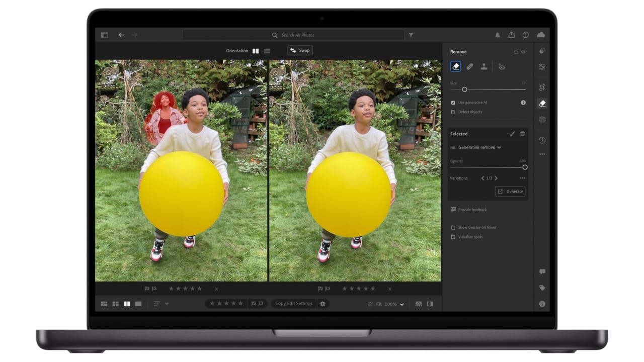Click the brush icon in Selected section
Viewport: 644px width, 362px height.
tap(512, 134)
